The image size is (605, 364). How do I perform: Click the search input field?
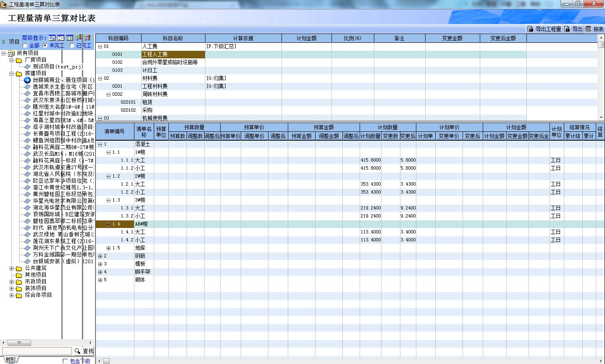pyautogui.click(x=37, y=351)
